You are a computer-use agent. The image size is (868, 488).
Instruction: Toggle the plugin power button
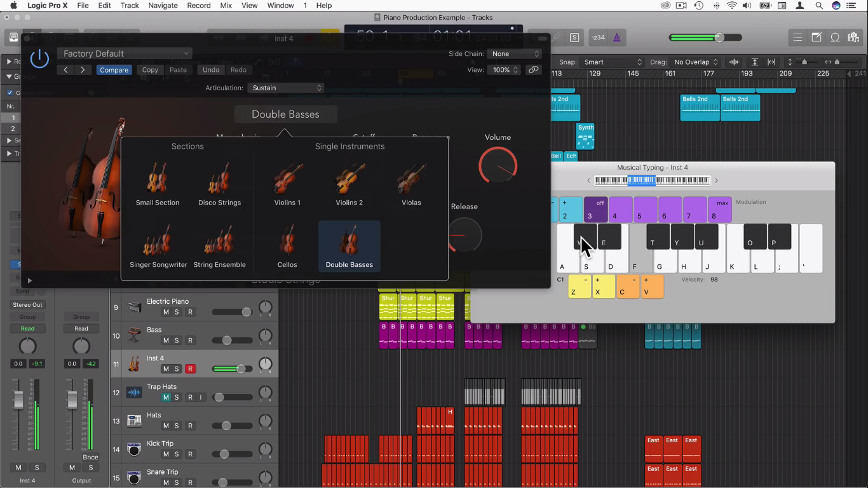pos(39,58)
